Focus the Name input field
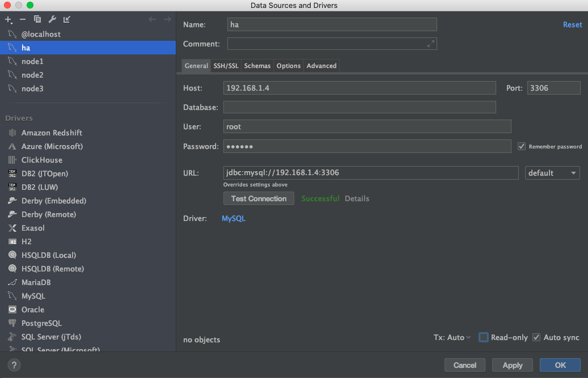 tap(332, 24)
